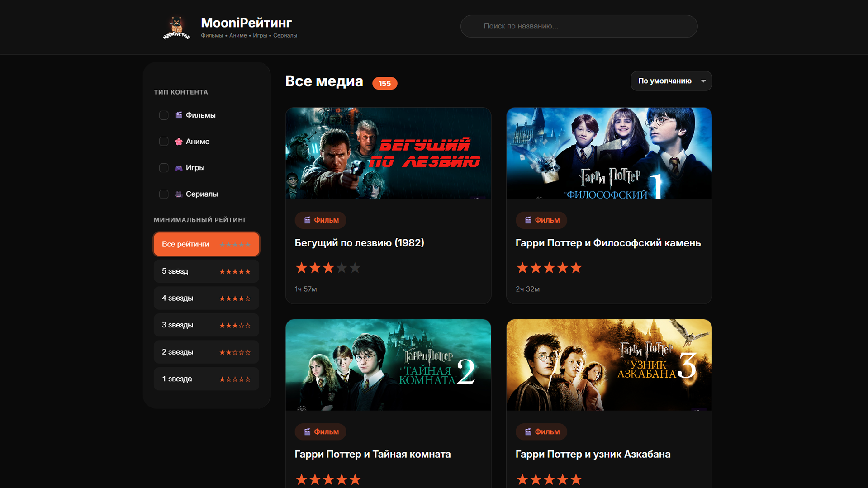
Task: Click the MooniРейтинг cat logo icon
Action: [x=176, y=27]
